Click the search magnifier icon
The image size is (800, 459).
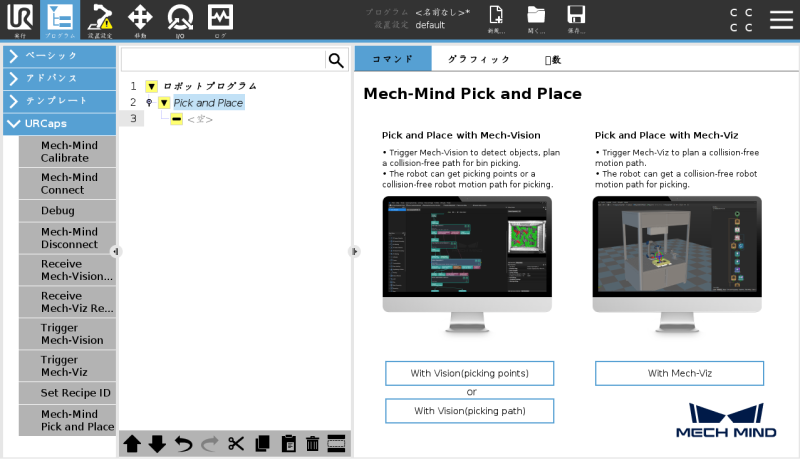[336, 60]
